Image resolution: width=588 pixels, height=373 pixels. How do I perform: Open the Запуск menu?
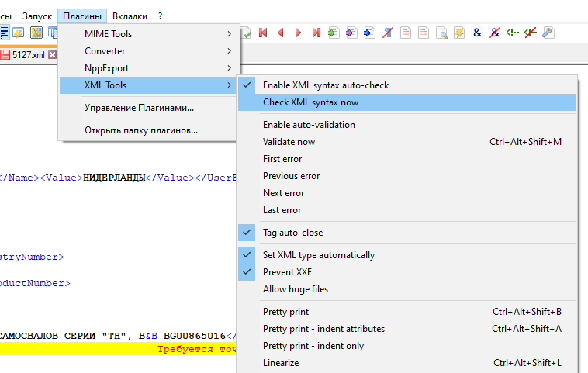(37, 16)
